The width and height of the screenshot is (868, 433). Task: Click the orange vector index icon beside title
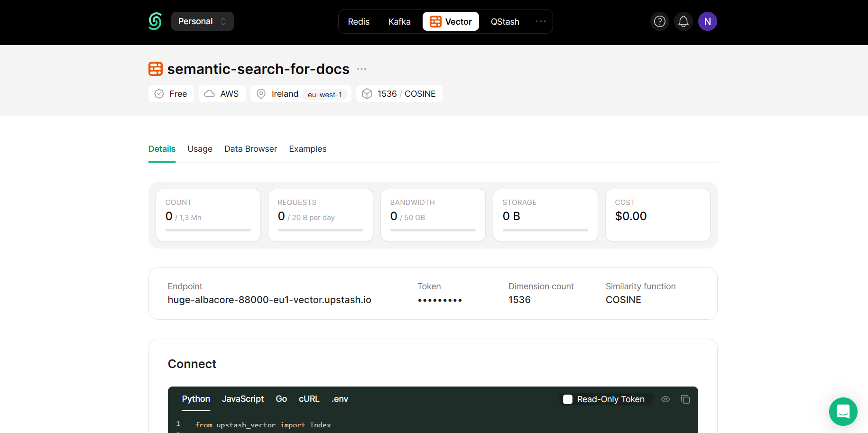156,69
